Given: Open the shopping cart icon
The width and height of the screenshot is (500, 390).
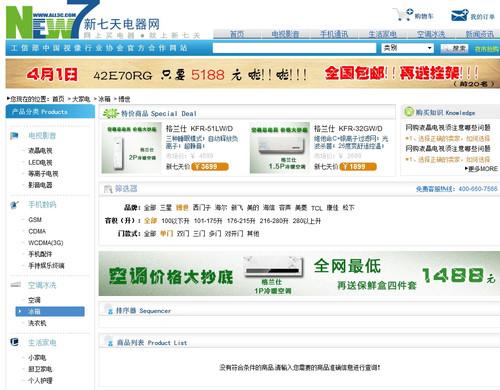Looking at the screenshot, I should pyautogui.click(x=403, y=15).
